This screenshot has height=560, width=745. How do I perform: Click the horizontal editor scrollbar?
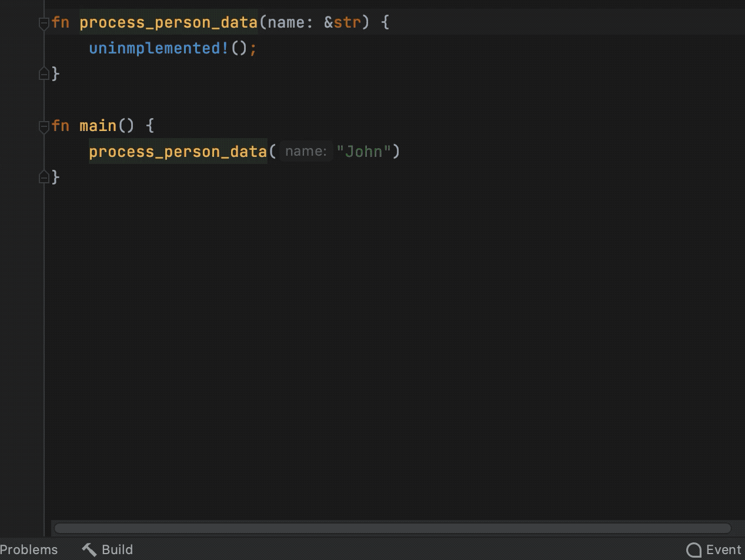(x=393, y=528)
